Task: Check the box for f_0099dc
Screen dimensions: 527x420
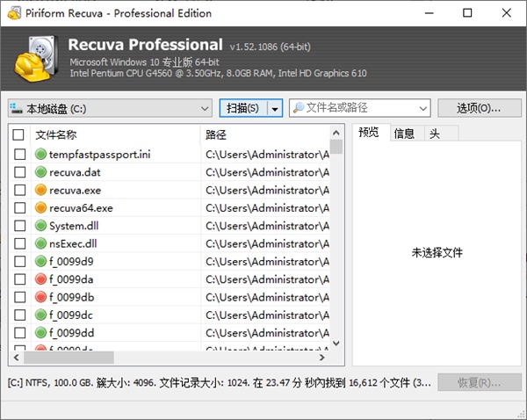Action: (20, 315)
